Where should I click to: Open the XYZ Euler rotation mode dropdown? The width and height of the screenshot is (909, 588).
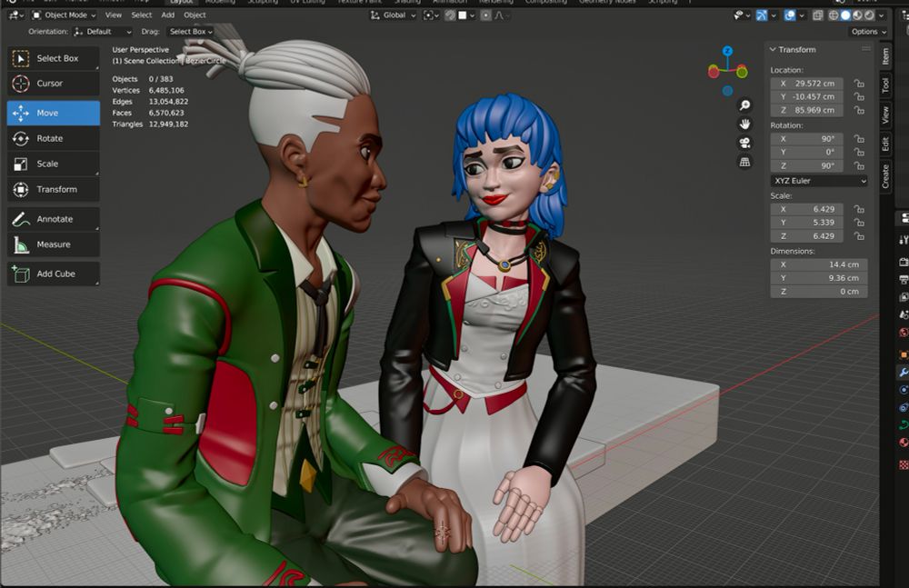pos(819,181)
